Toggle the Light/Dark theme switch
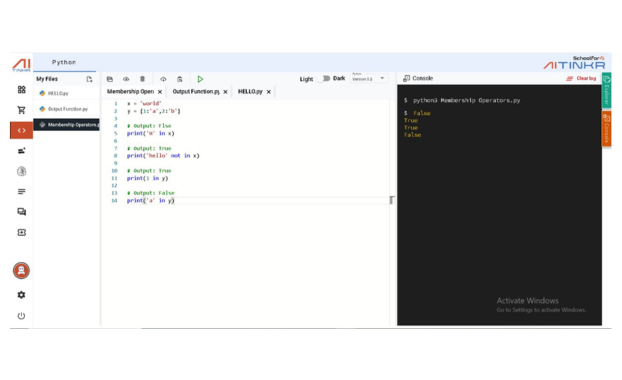Viewport: 622px width, 380px height. (325, 79)
